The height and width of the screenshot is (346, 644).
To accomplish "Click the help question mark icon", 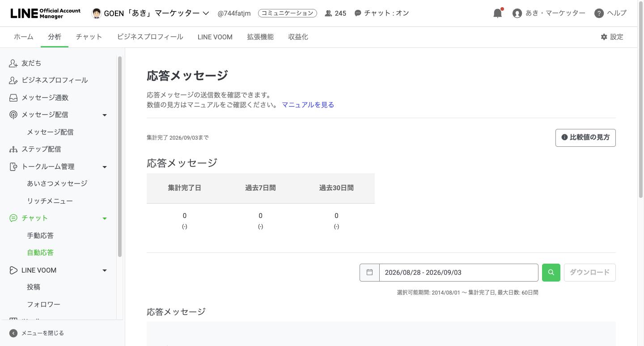I will tap(599, 13).
